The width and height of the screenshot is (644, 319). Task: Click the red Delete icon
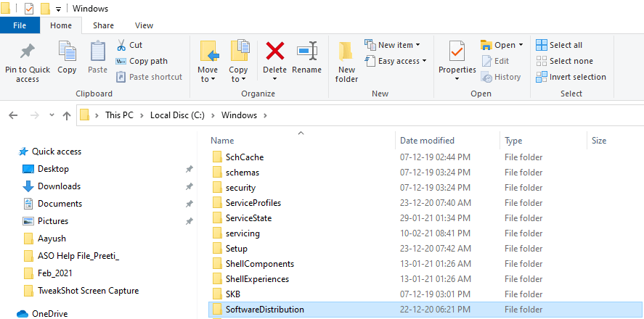click(x=274, y=51)
